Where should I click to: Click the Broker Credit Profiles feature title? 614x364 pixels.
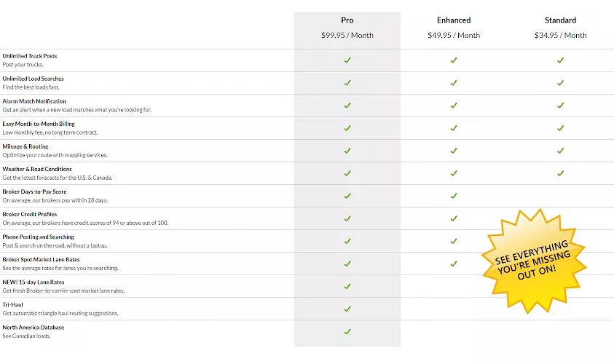click(x=30, y=215)
